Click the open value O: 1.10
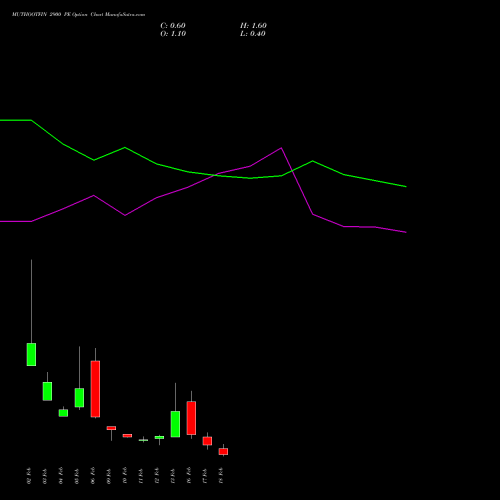This screenshot has height=500, width=500. point(173,34)
